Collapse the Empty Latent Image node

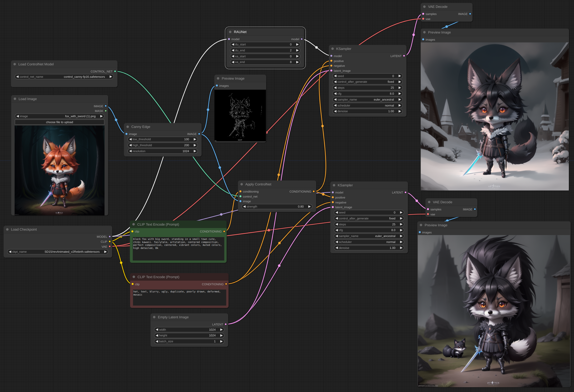154,317
